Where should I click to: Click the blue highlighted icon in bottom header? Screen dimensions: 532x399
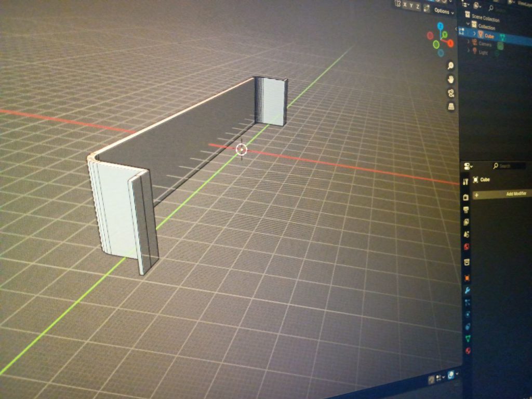click(451, 375)
